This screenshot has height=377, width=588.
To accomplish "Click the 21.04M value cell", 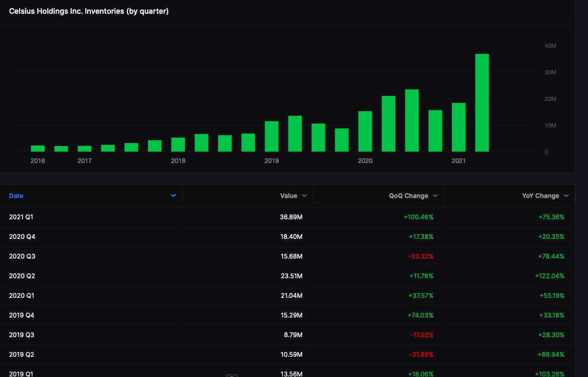I will (292, 296).
